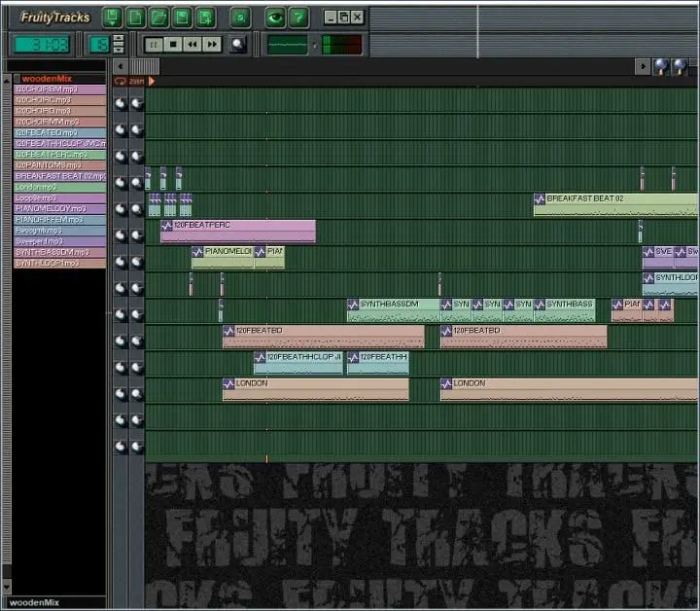Select 120FBEATPERC.mp3 in the sample list

pos(60,155)
